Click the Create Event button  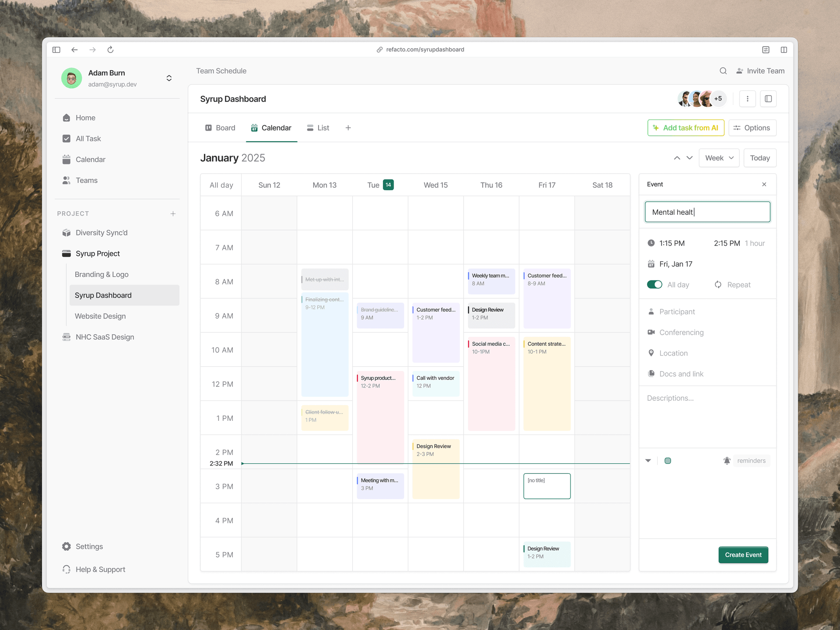[x=743, y=555]
